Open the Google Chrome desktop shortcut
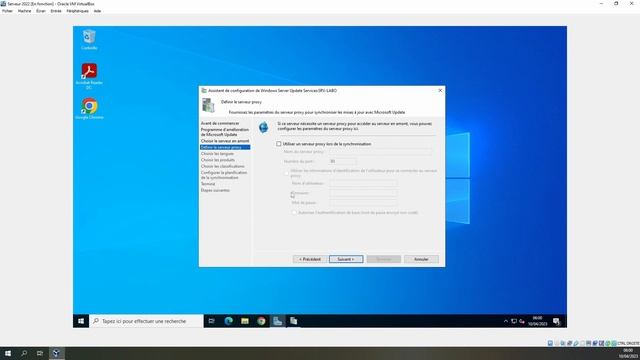Viewport: 640px width, 360px height. click(89, 109)
